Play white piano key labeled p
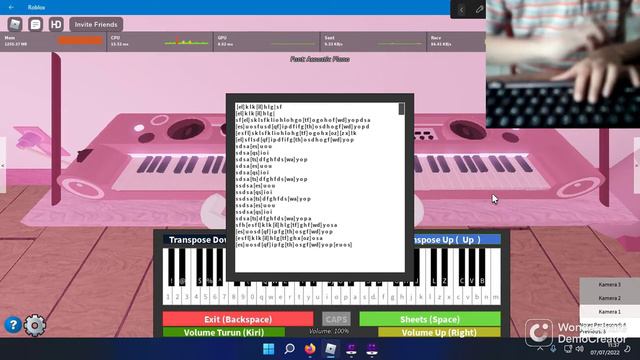 click(346, 296)
